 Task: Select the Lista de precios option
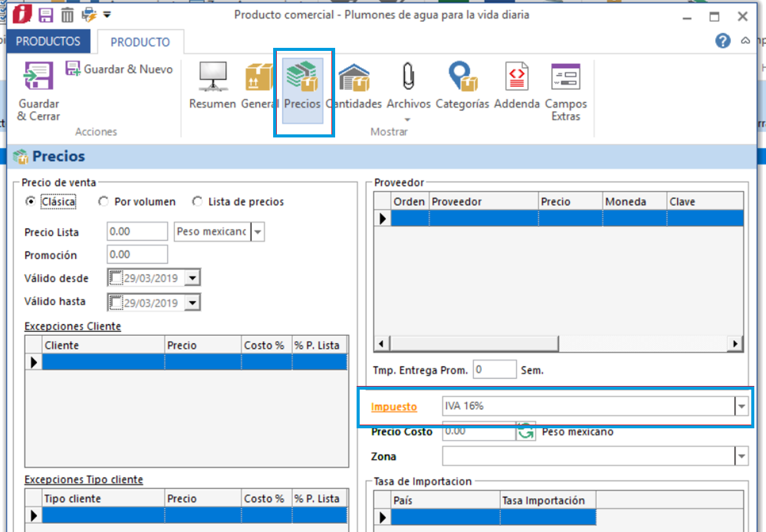tap(198, 201)
